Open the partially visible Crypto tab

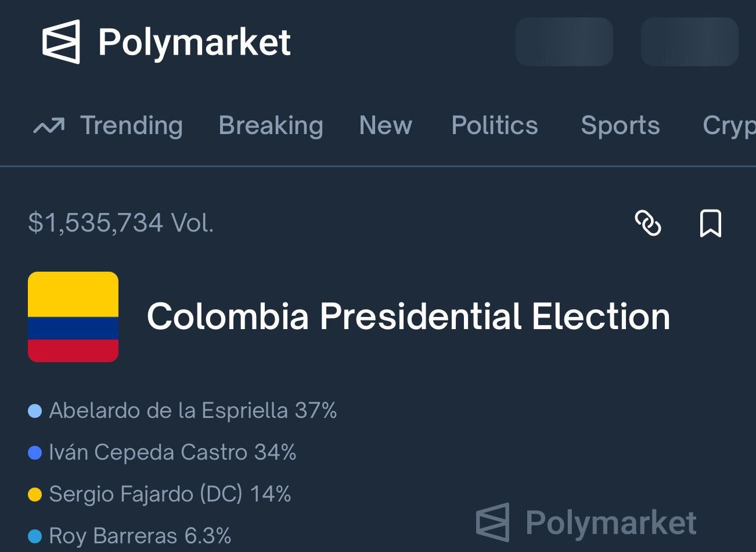click(729, 125)
